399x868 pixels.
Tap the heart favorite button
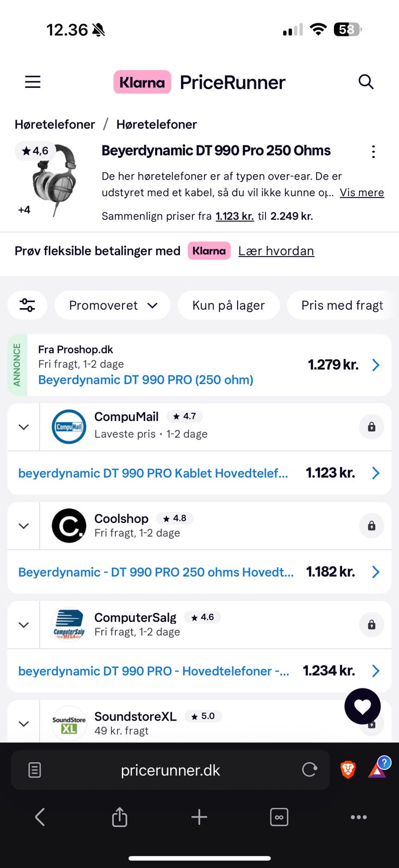pyautogui.click(x=362, y=706)
